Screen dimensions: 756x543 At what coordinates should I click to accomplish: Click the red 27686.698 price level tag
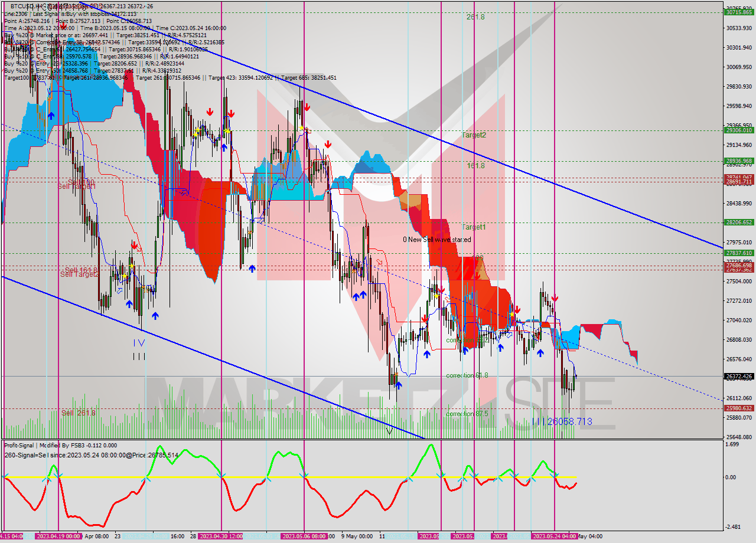738,266
